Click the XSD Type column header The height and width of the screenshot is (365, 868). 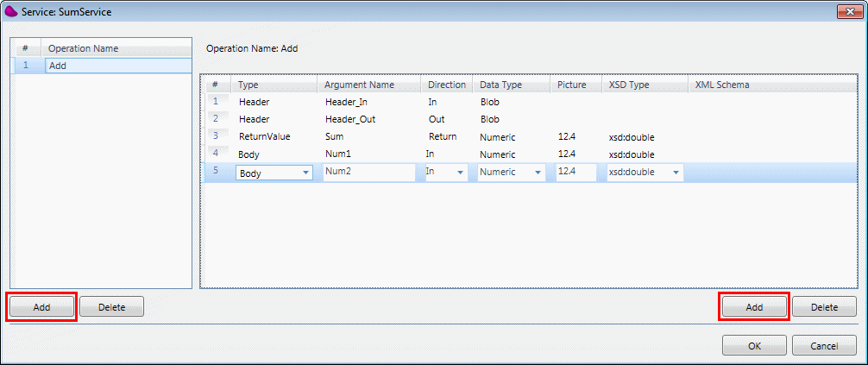[x=645, y=85]
